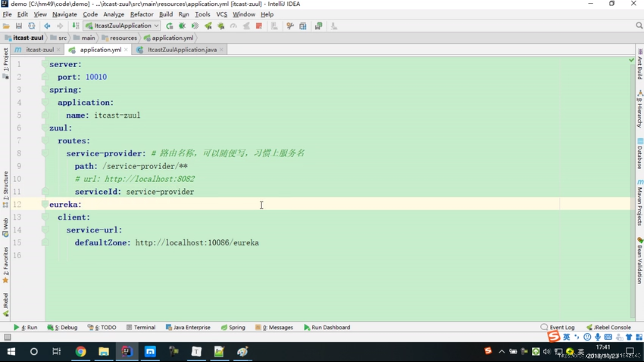Click the magnifier Search Everywhere icon
This screenshot has height=362, width=644.
[639, 26]
